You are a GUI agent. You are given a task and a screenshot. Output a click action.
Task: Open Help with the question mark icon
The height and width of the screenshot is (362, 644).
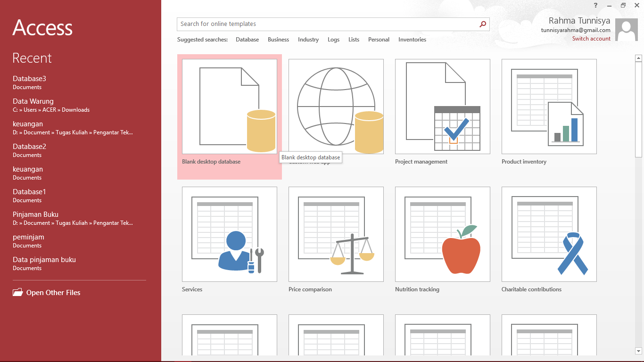click(595, 5)
